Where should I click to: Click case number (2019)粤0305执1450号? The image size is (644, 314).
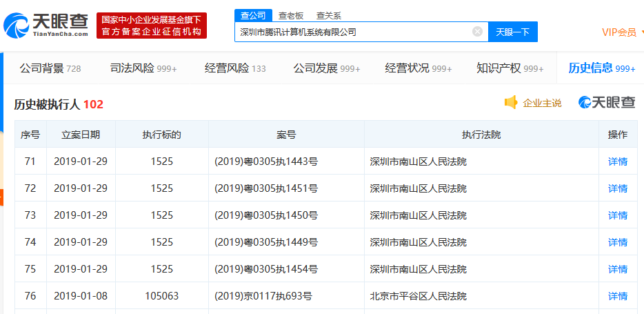point(265,215)
